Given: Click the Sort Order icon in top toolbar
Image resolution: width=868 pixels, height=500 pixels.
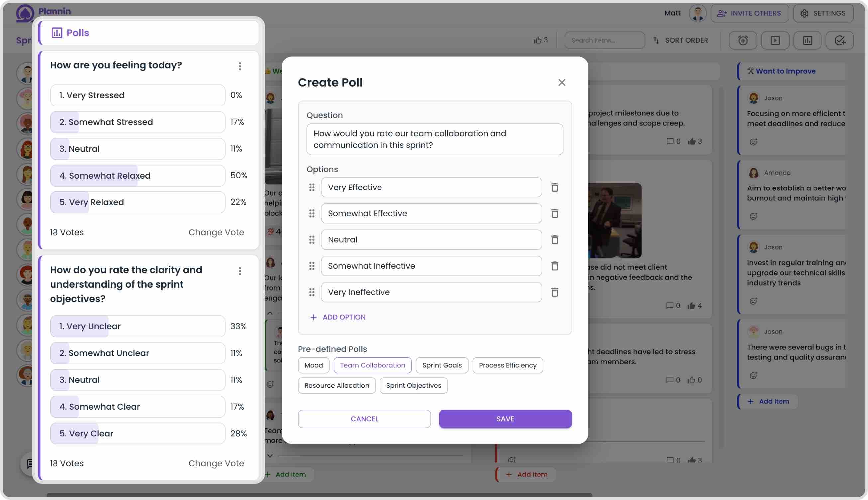Looking at the screenshot, I should (x=656, y=40).
